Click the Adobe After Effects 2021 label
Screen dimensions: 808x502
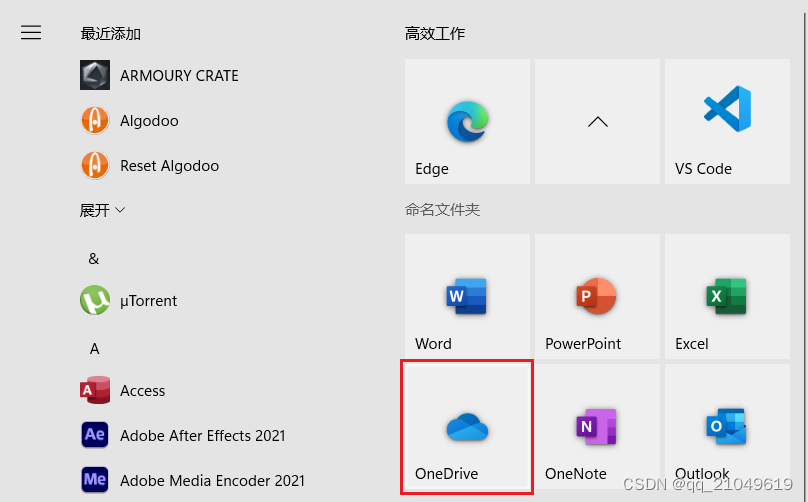[x=203, y=436]
